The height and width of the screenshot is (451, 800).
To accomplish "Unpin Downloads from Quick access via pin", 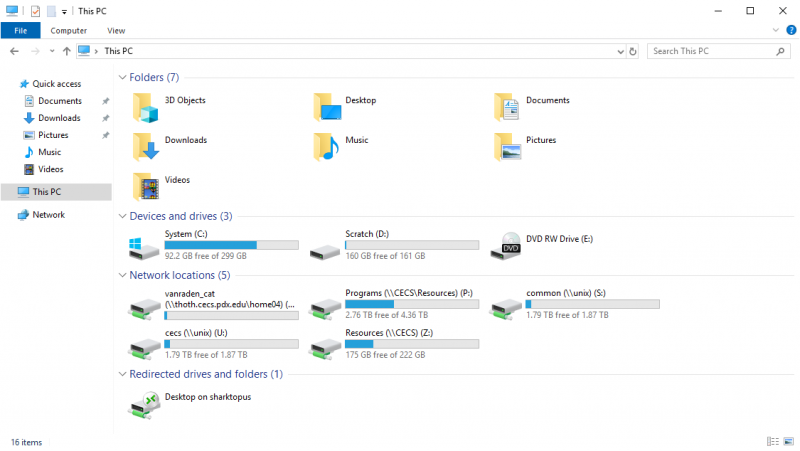I will click(106, 118).
